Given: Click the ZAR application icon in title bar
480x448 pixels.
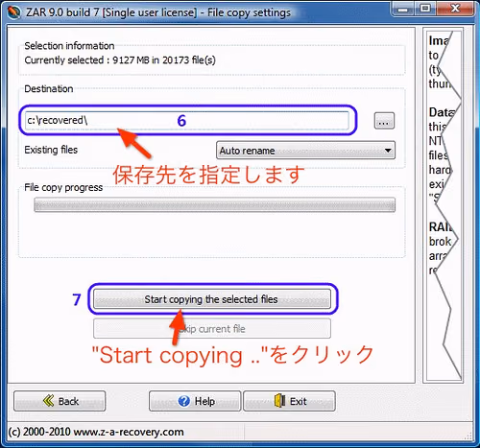Looking at the screenshot, I should coord(14,12).
